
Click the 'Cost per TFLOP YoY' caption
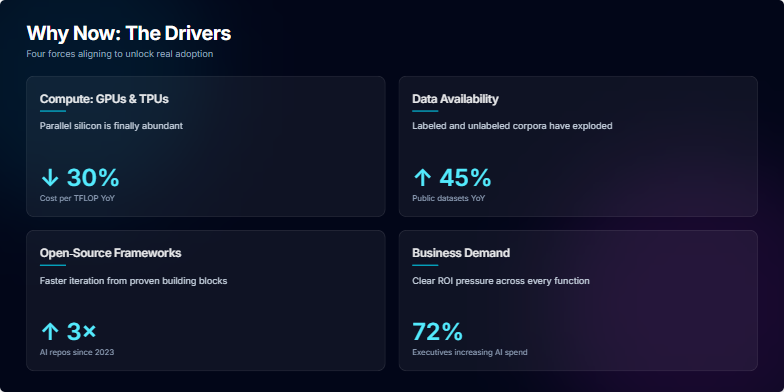pyautogui.click(x=77, y=198)
